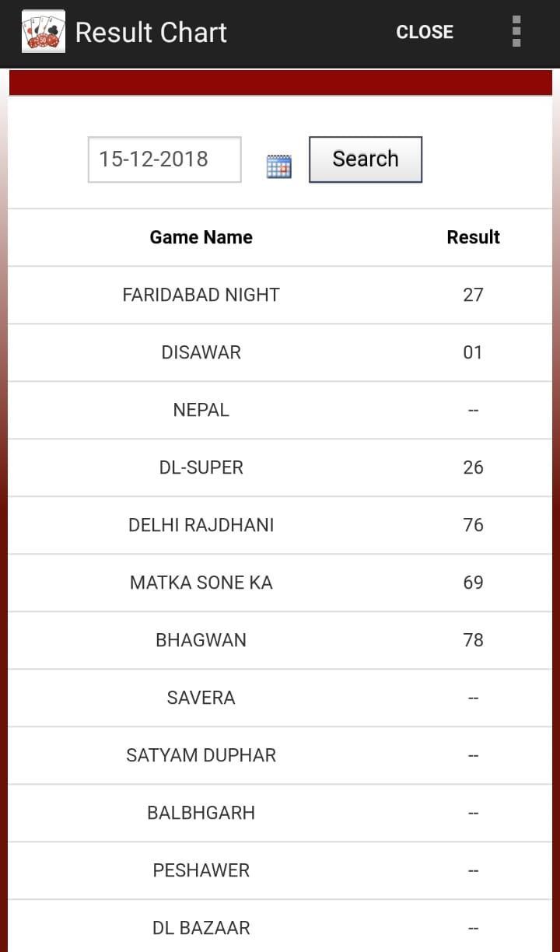Tap the DL-SUPER game name
560x952 pixels.
201,467
